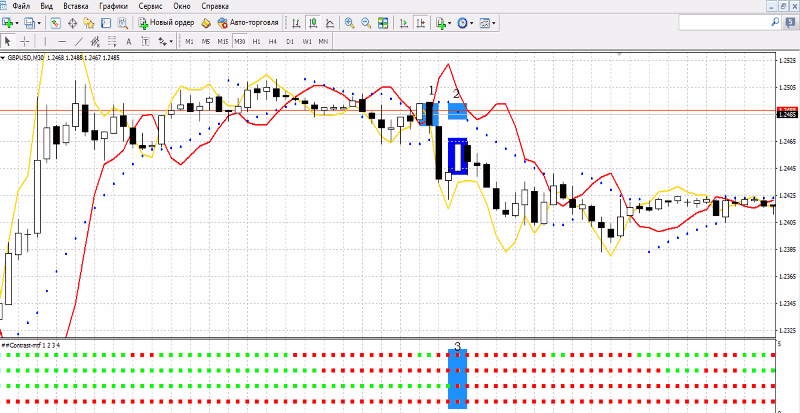Viewport: 800px width, 413px height.
Task: Click the Periods clock icon
Action: click(x=463, y=23)
